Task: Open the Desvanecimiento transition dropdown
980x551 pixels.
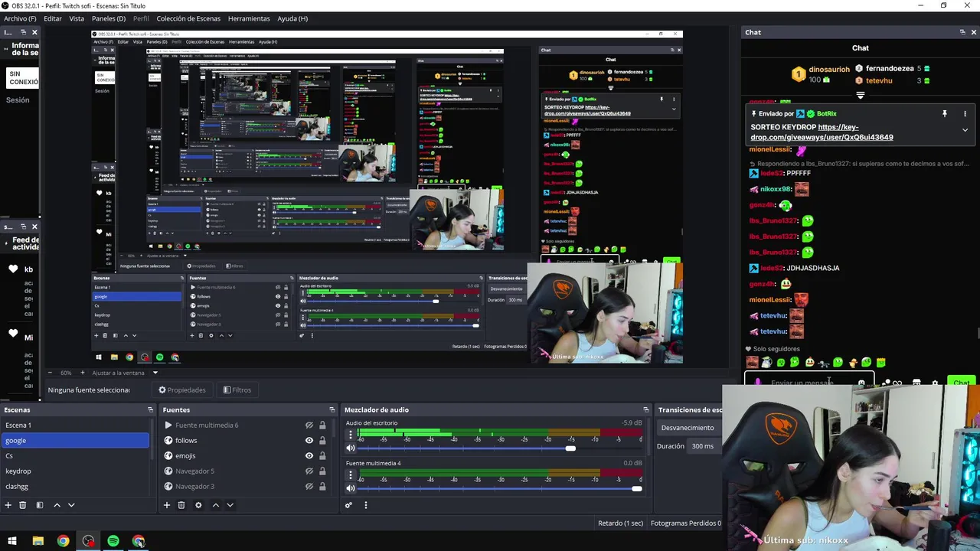Action: coord(689,428)
